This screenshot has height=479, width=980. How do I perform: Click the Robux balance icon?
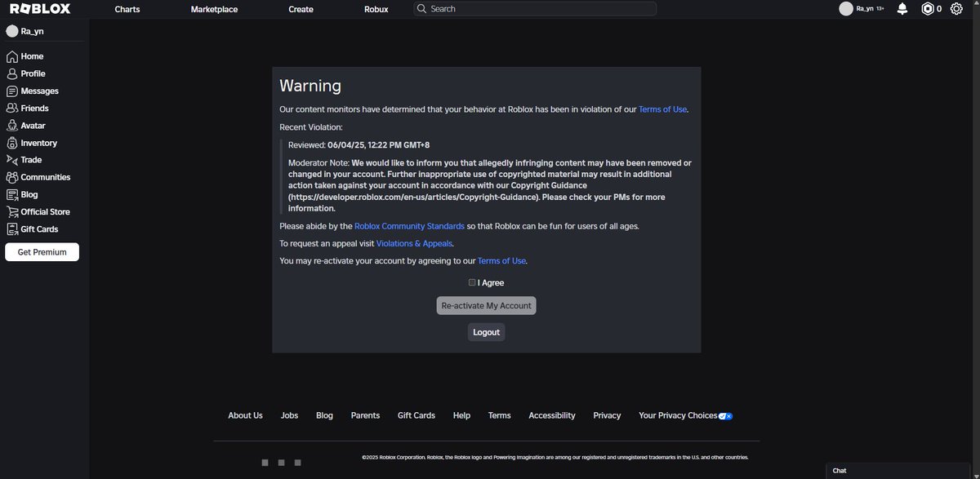(x=927, y=9)
